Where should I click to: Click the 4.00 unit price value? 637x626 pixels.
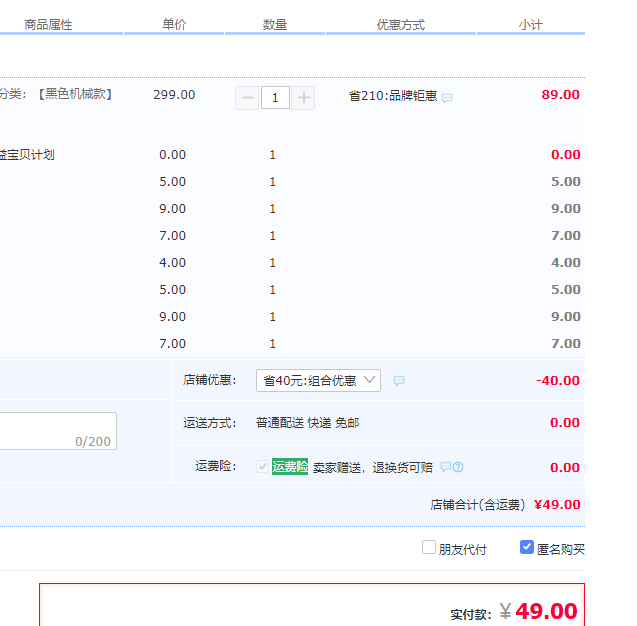pyautogui.click(x=173, y=262)
